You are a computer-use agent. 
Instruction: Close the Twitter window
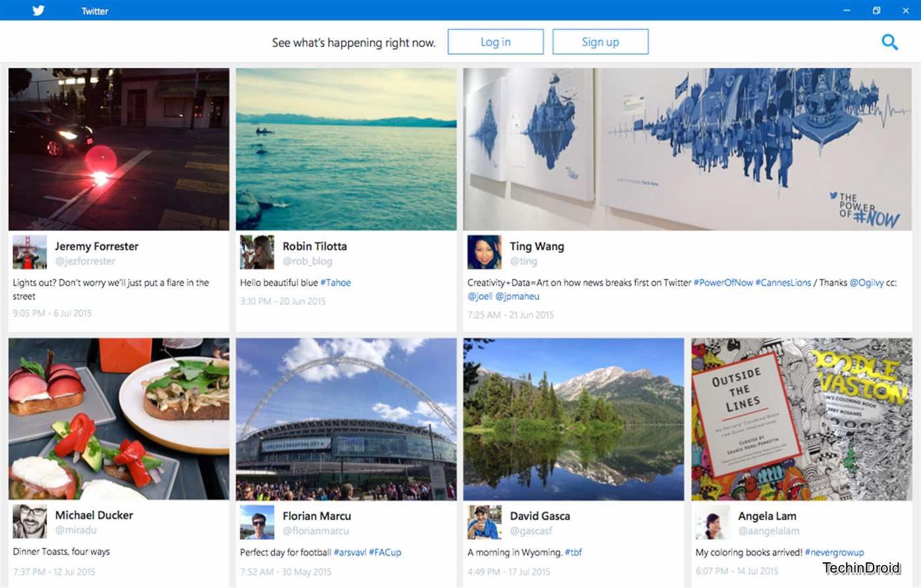tap(906, 11)
